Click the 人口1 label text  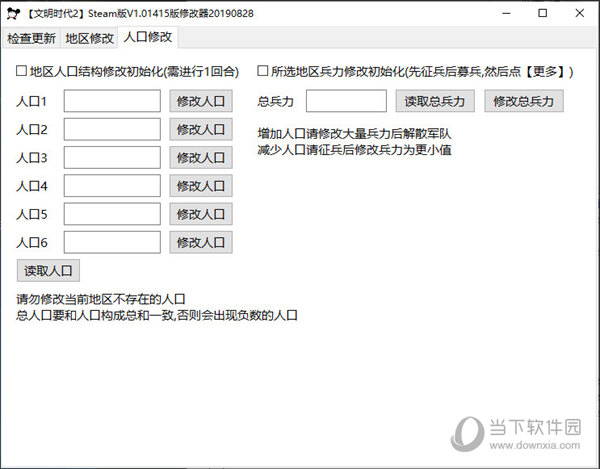coord(31,101)
